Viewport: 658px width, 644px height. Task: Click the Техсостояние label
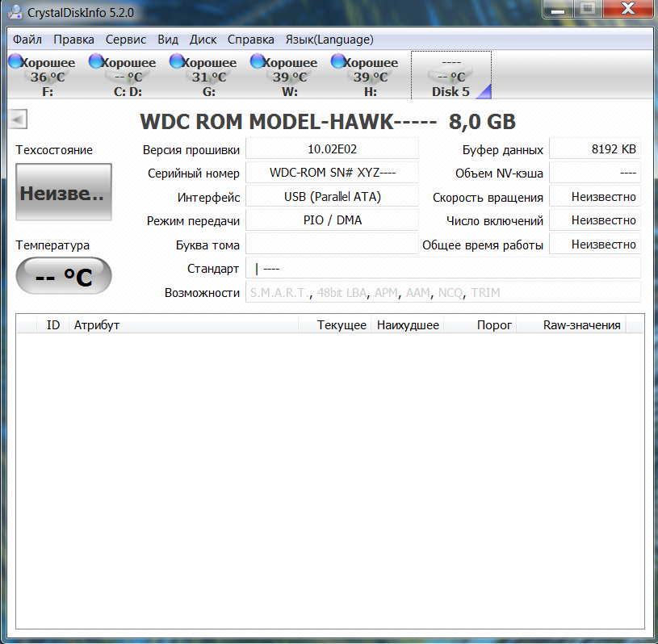[54, 150]
